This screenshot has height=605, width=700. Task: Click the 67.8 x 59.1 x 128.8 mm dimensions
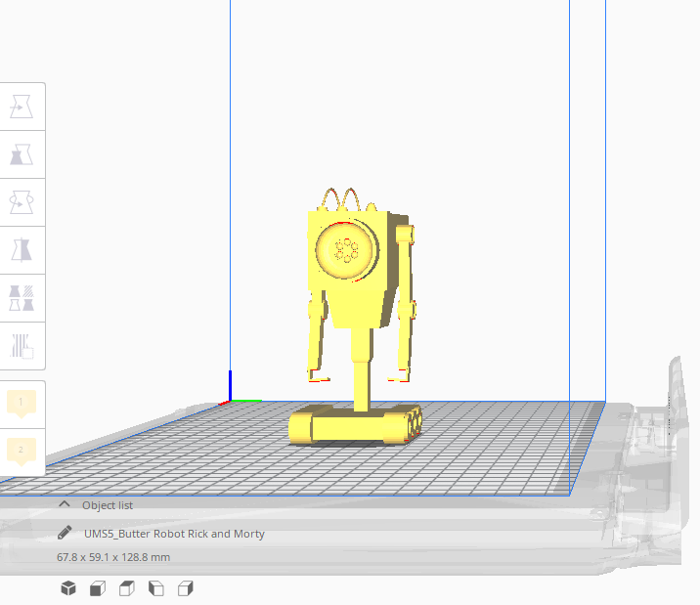[113, 557]
